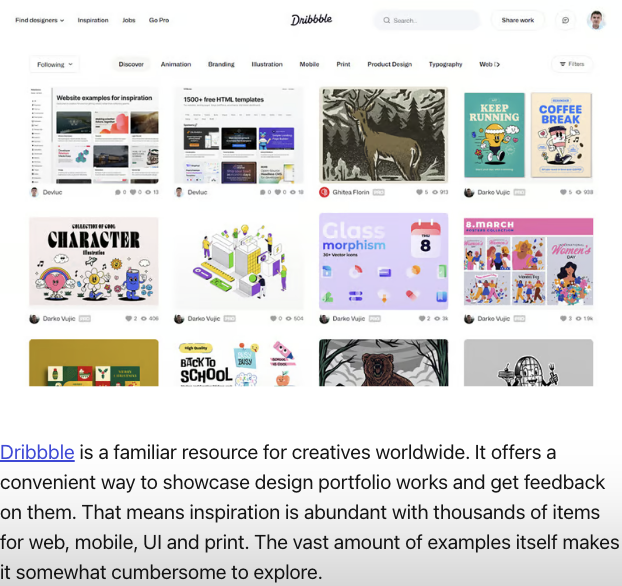
Task: Open the isometric ruler people illustration shot
Action: pos(239,261)
